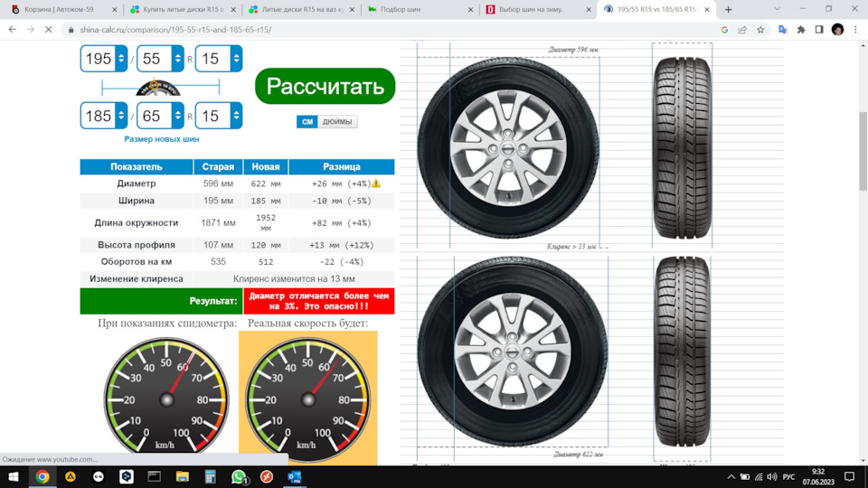The width and height of the screenshot is (868, 488).
Task: Close the Подбор шин tab
Action: [470, 9]
